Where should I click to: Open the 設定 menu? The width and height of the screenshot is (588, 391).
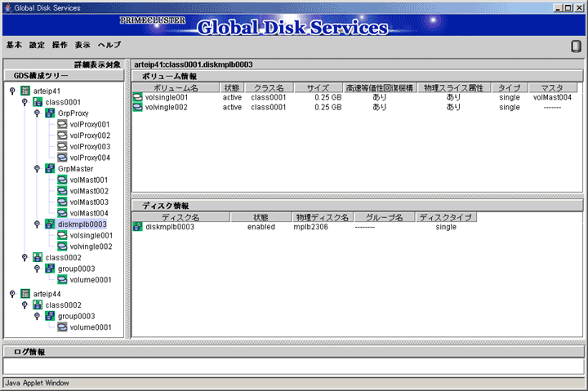[x=37, y=45]
